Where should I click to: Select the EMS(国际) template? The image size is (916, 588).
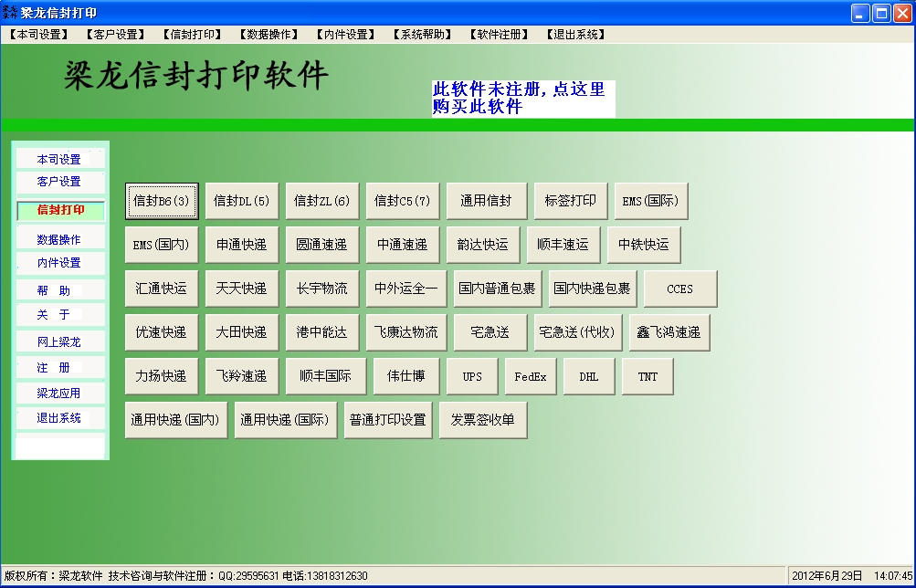coord(651,201)
